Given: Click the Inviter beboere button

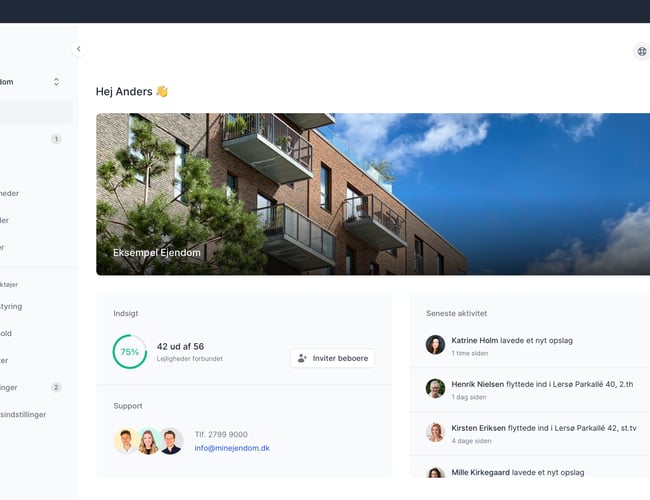Looking at the screenshot, I should point(332,358).
